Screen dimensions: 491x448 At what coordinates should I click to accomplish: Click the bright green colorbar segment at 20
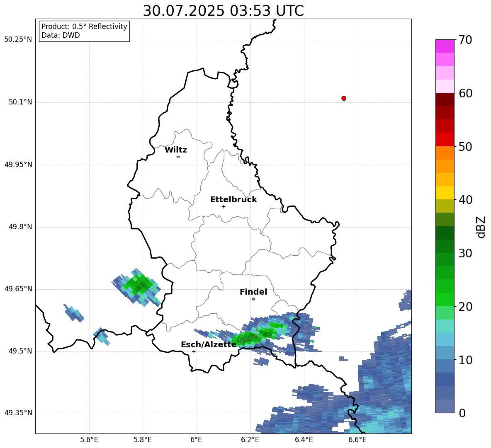445,299
